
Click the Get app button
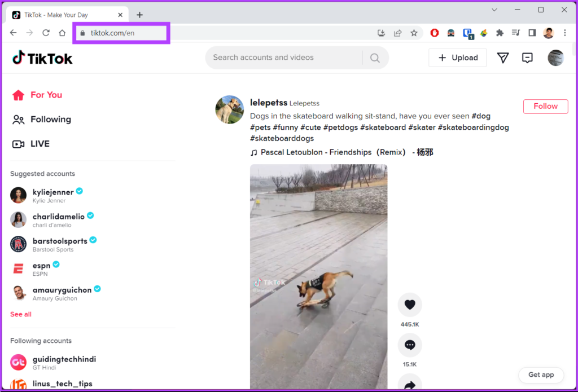[x=541, y=375]
